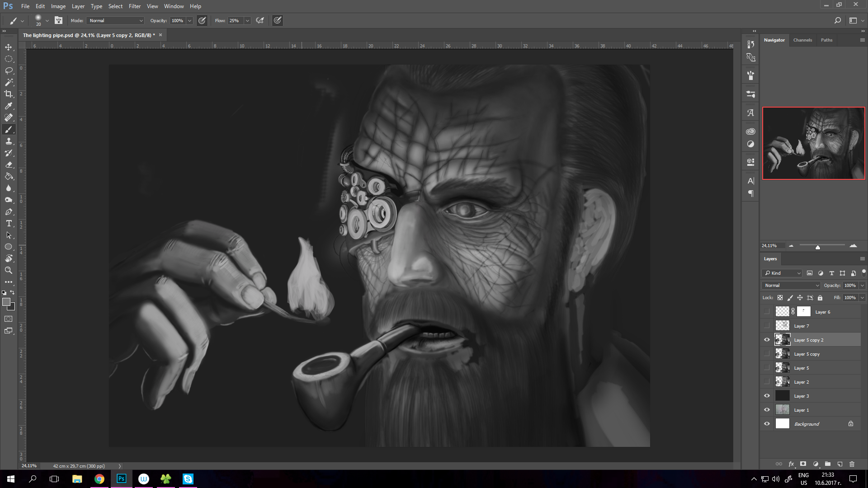This screenshot has height=488, width=868.
Task: Click the delete layer trash icon
Action: pos(852,464)
